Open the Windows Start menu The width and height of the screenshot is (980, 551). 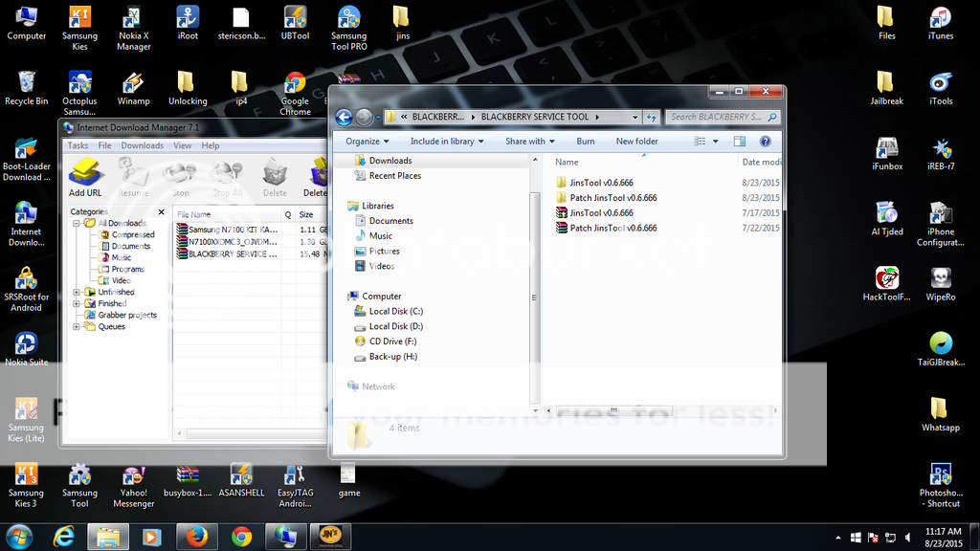[19, 536]
